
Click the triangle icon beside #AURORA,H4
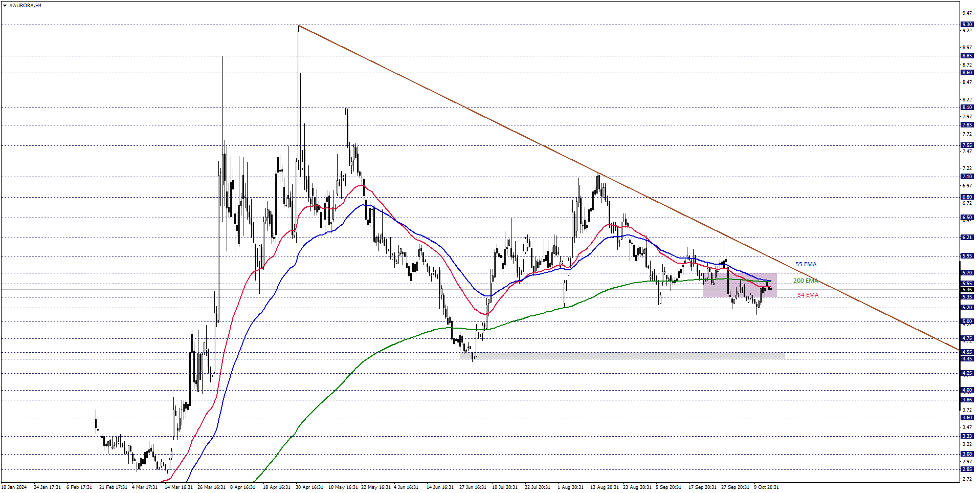click(x=5, y=6)
